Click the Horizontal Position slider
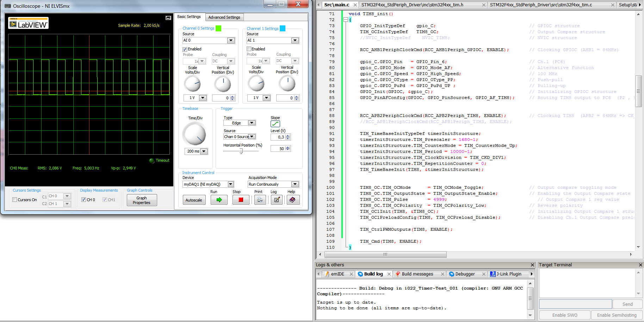Screen dimensions: 644x322 pos(241,151)
